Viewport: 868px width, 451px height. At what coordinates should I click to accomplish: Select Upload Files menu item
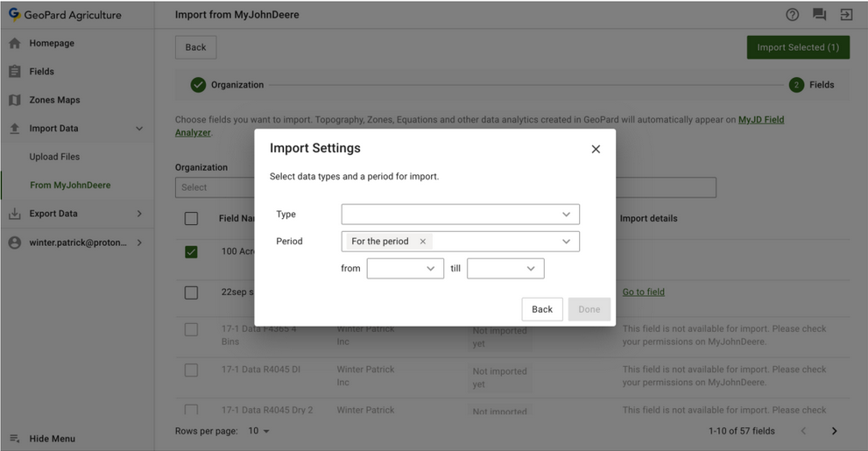pyautogui.click(x=54, y=157)
